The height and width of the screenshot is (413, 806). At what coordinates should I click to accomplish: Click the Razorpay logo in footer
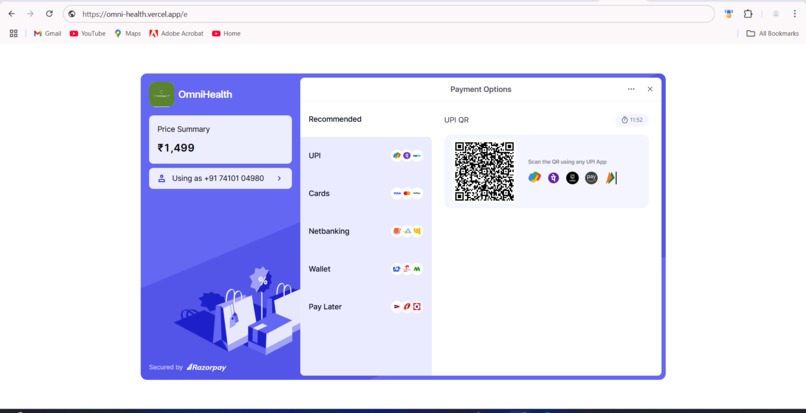[206, 367]
